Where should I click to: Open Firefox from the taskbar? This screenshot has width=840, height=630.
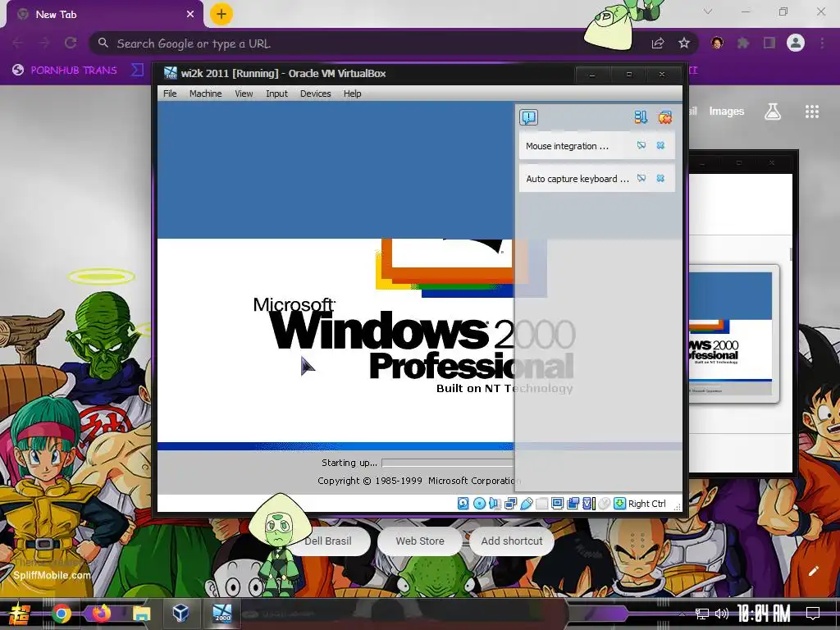click(101, 614)
